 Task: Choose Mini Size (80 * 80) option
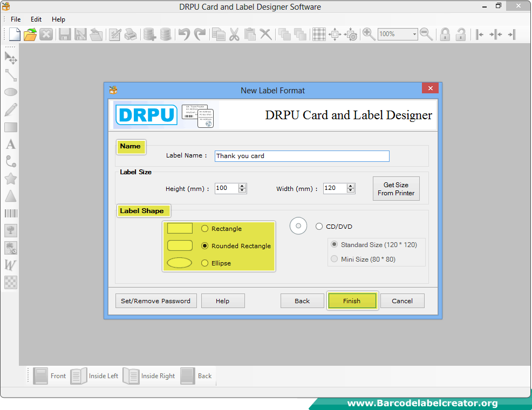point(334,259)
